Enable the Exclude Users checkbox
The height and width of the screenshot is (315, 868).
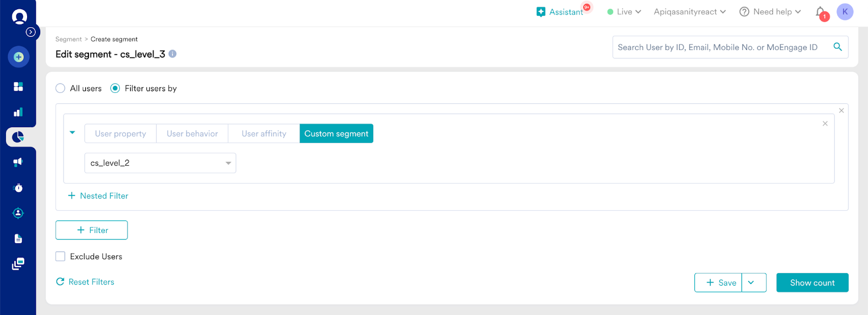pos(60,256)
